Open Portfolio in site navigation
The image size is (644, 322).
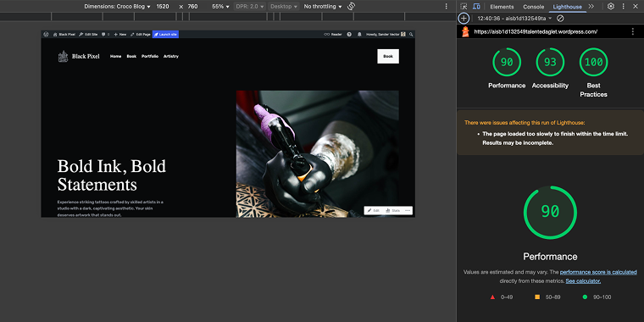[150, 56]
